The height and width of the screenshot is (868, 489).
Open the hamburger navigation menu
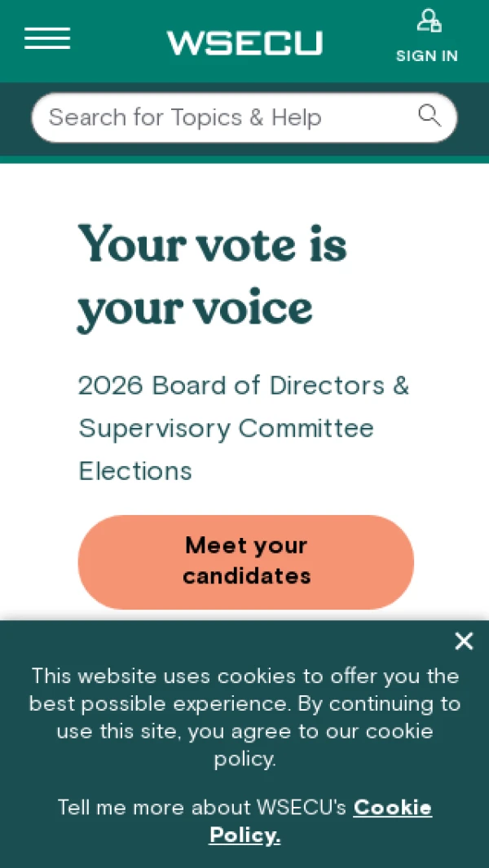point(47,38)
